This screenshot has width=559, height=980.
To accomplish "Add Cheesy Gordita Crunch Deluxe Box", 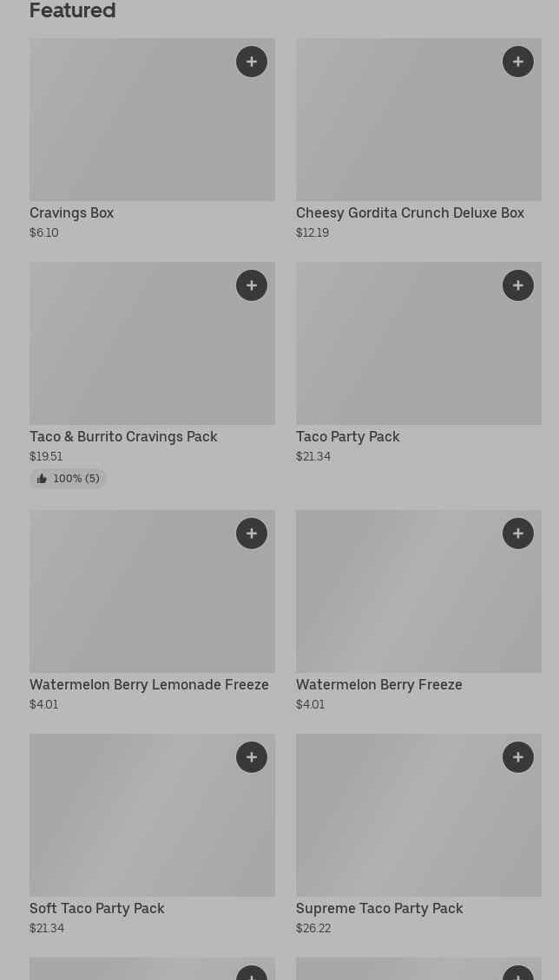I will [518, 62].
